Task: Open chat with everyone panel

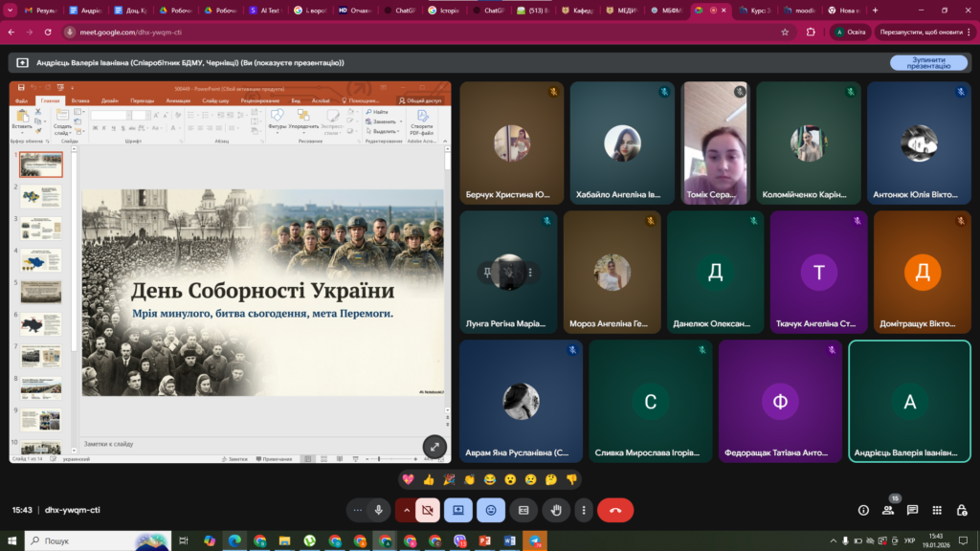Action: pyautogui.click(x=912, y=510)
